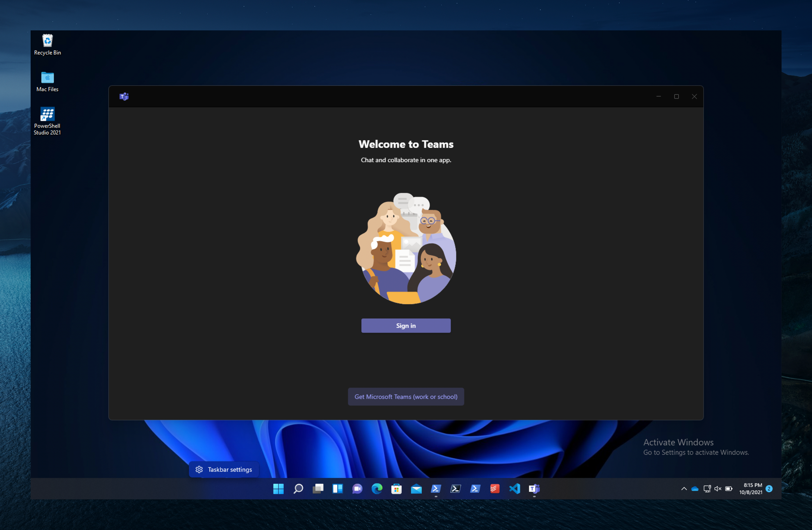Open Teams Chat icon on taskbar
The image size is (812, 530).
pos(357,488)
